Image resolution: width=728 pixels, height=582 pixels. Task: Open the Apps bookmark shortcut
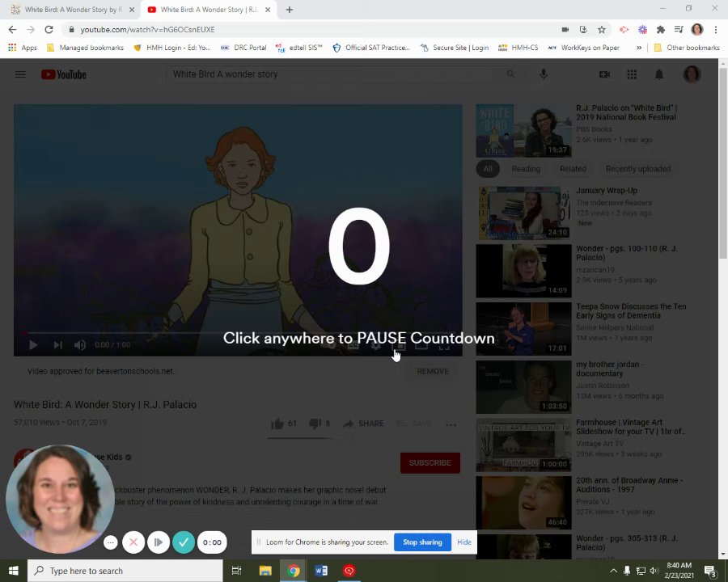coord(23,48)
